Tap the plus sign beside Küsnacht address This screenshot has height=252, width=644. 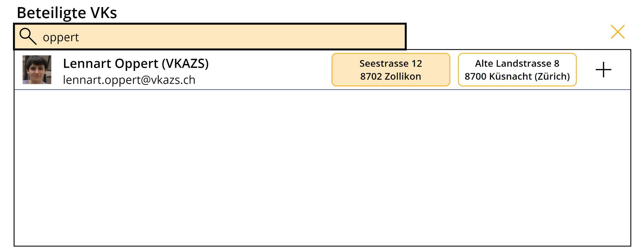tap(603, 70)
